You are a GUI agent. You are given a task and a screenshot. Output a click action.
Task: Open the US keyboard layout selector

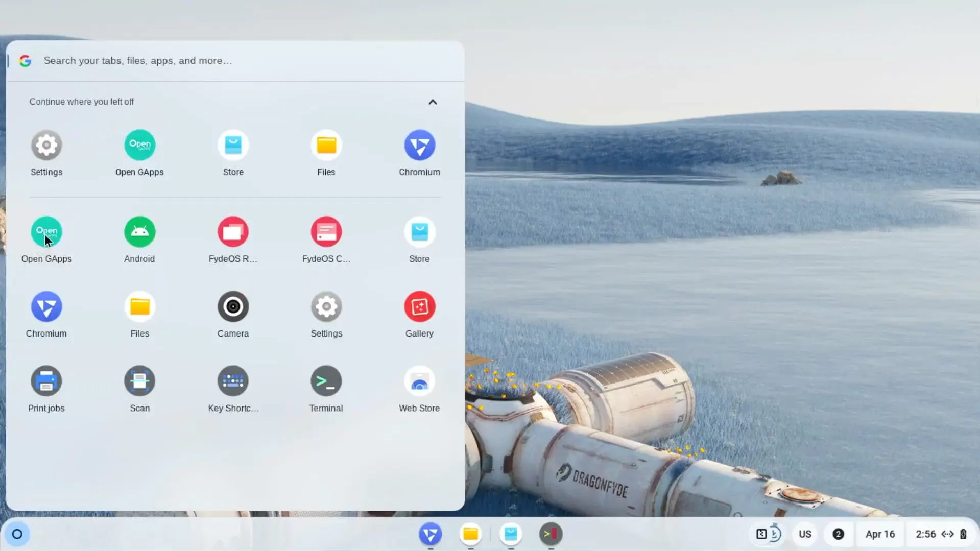tap(805, 534)
